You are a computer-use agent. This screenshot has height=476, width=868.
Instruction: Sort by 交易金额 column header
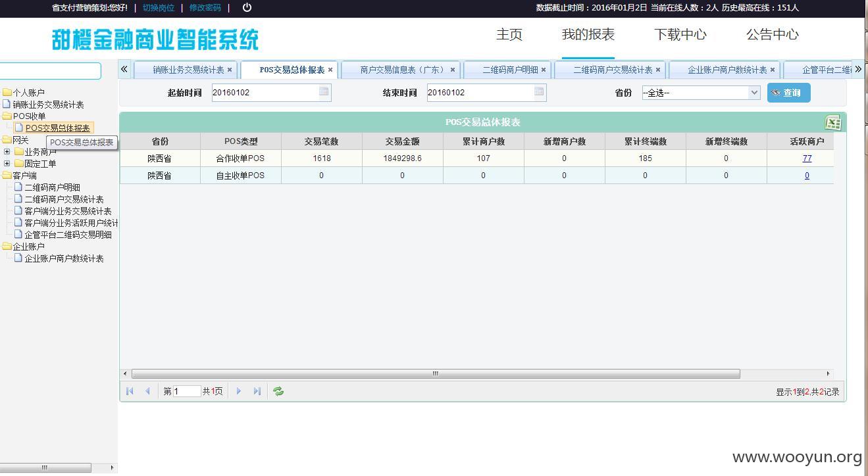pyautogui.click(x=403, y=141)
